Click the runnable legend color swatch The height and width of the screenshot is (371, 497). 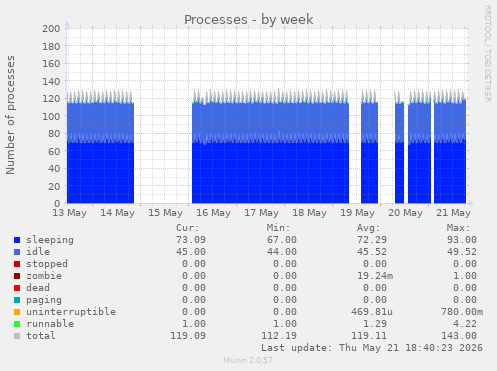17,324
